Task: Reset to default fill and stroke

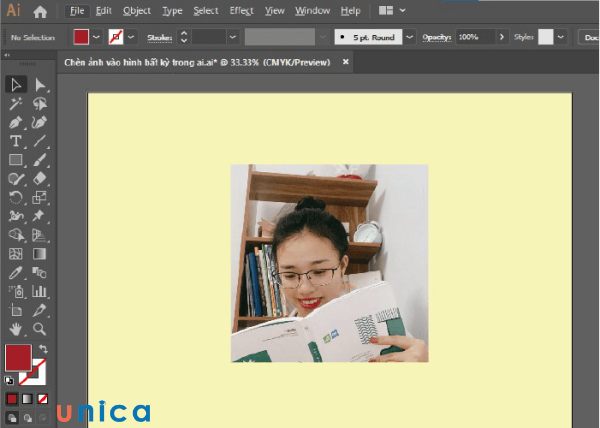Action: [10, 380]
